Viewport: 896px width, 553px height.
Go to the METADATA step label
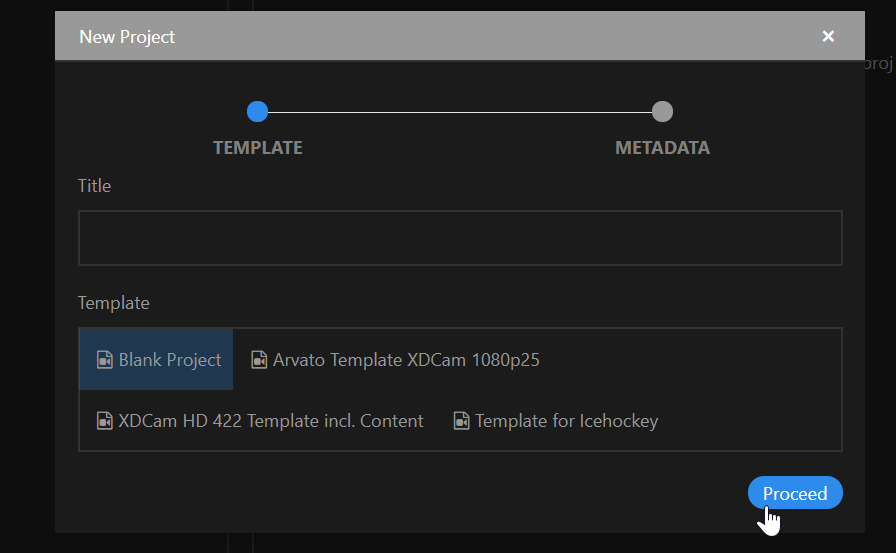pos(662,148)
